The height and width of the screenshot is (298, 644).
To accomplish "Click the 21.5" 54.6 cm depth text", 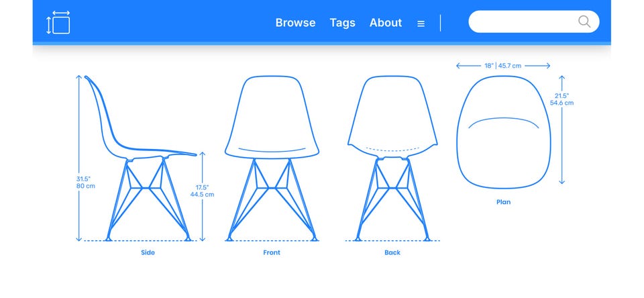I will coord(562,99).
